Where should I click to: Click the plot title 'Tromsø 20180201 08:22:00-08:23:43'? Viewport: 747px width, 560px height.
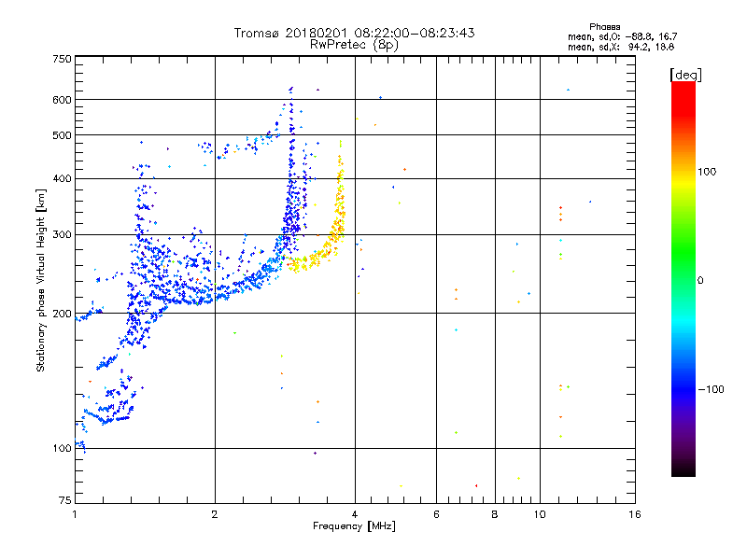pyautogui.click(x=354, y=33)
